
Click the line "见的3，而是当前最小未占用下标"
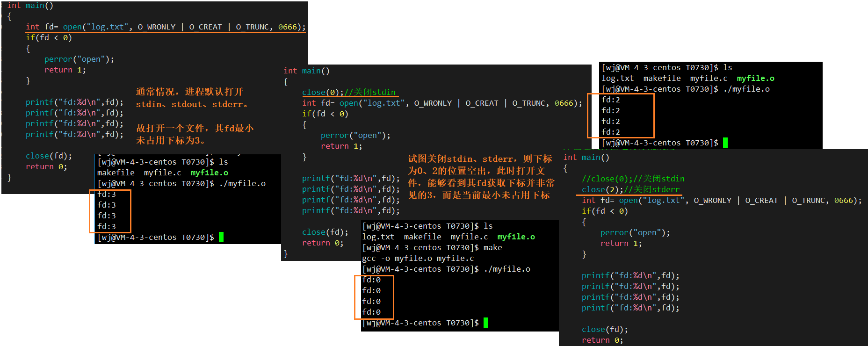[x=479, y=195]
